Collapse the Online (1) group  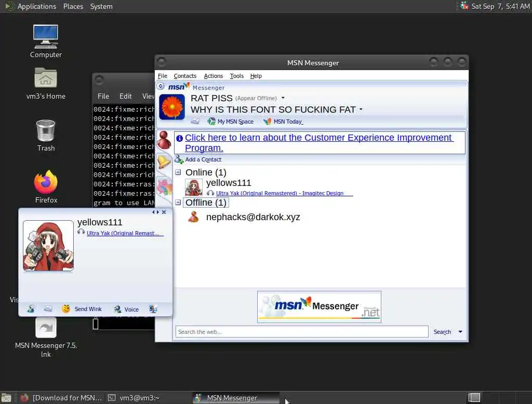178,172
